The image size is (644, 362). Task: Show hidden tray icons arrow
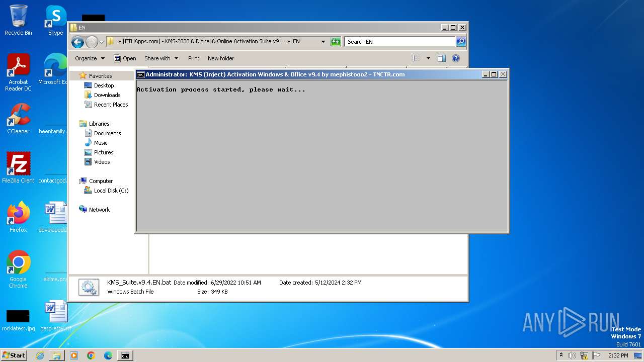point(561,355)
